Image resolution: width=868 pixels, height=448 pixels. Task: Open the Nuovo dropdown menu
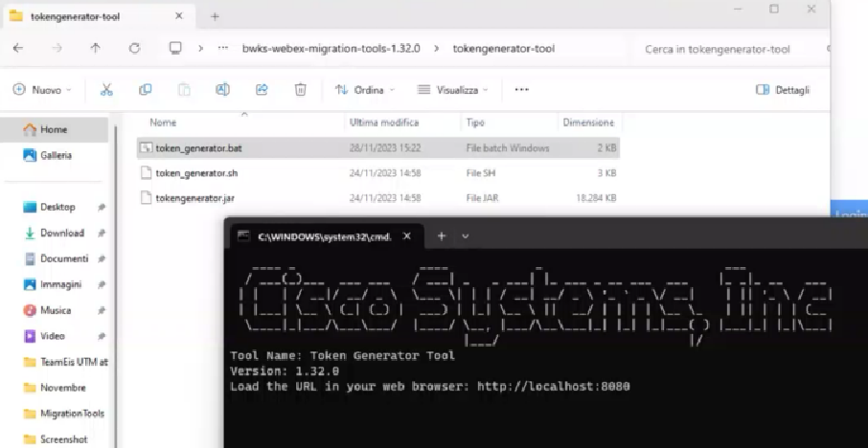coord(42,90)
